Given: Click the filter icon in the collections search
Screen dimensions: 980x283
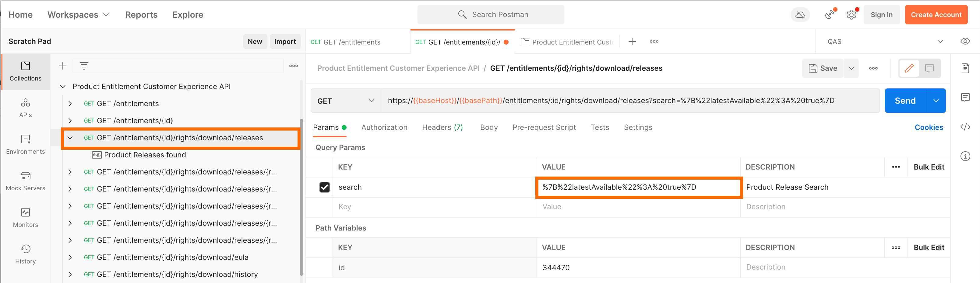Looking at the screenshot, I should [84, 66].
